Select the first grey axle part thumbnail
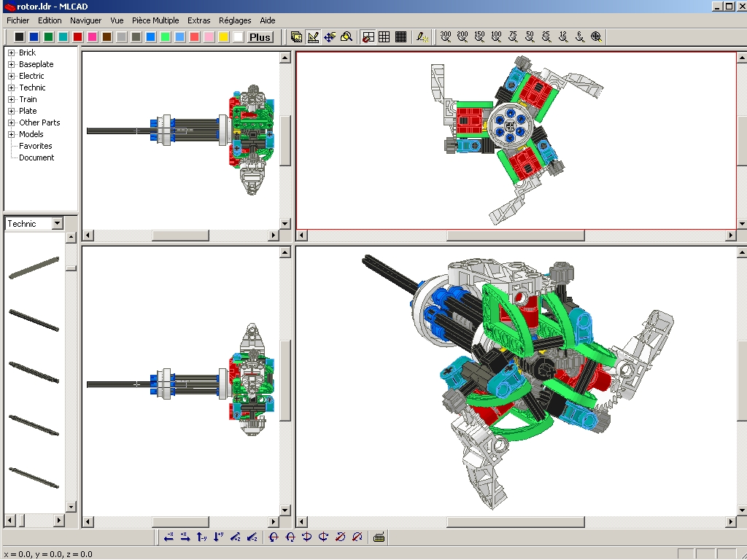The image size is (747, 560). pyautogui.click(x=34, y=268)
